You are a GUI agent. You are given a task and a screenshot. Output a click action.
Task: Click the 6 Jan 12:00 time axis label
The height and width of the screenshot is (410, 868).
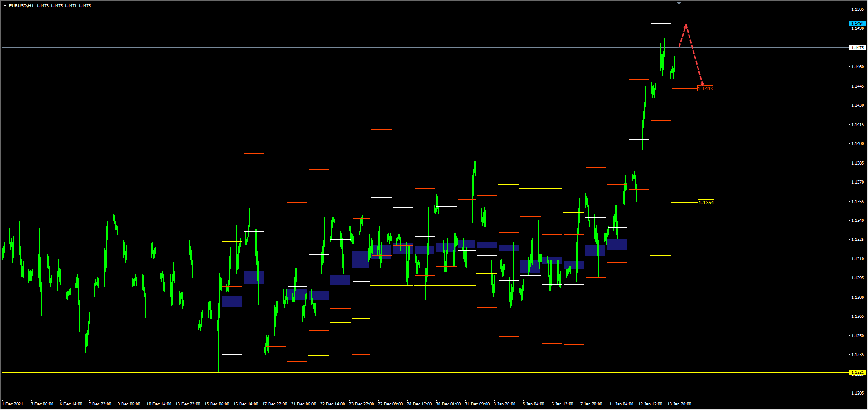click(562, 404)
